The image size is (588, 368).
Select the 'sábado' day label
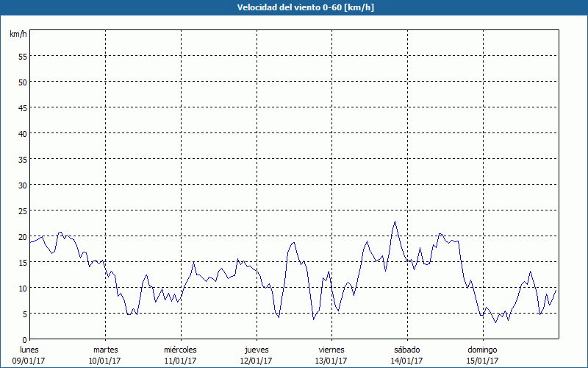tap(406, 350)
